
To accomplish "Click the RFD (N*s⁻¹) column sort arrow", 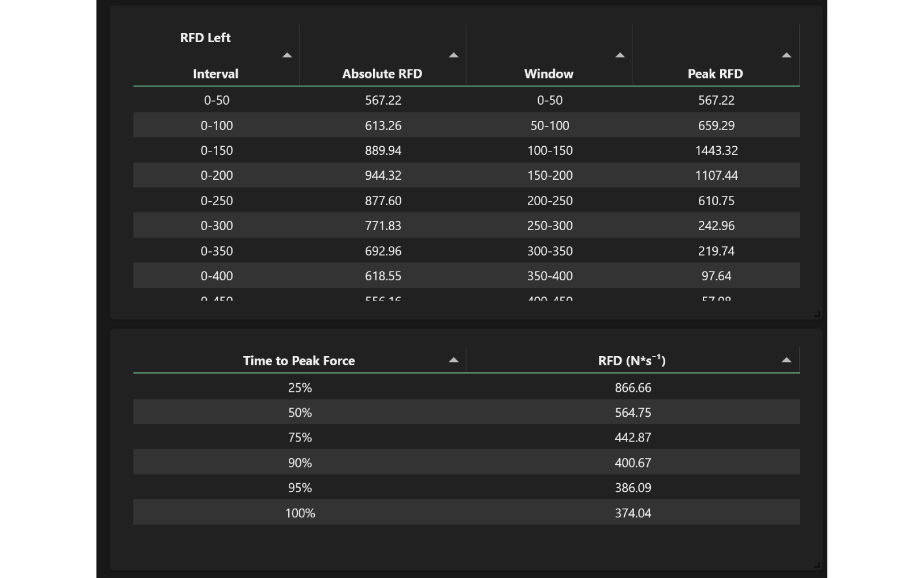I will tap(786, 360).
